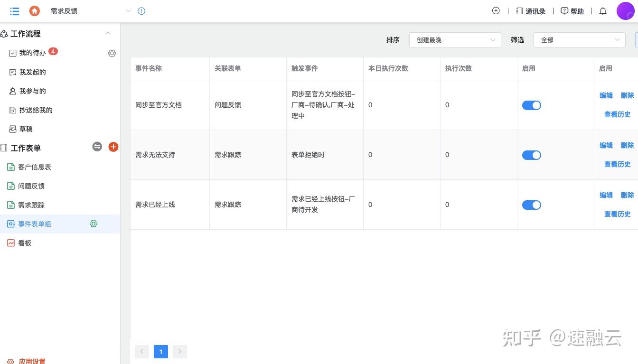Open the notification bell

coord(603,11)
